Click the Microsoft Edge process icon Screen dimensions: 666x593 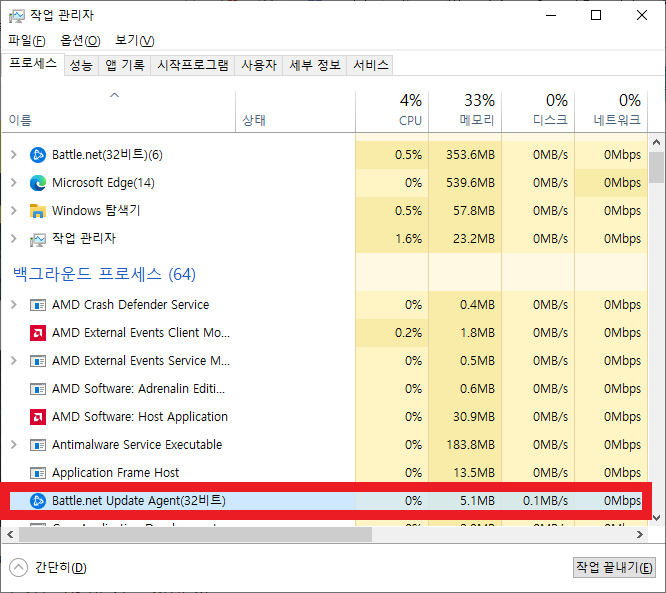(38, 183)
